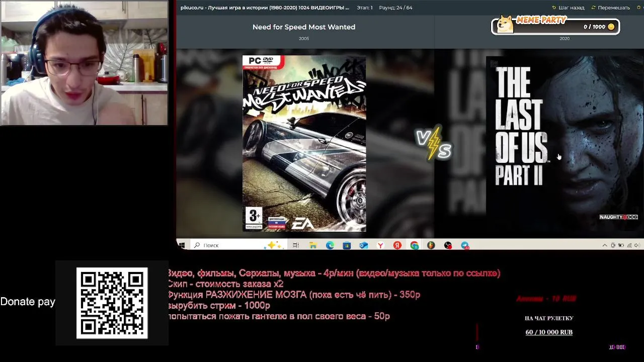
Task: Open FL Studio fruit icon in the taskbar
Action: pyautogui.click(x=431, y=245)
